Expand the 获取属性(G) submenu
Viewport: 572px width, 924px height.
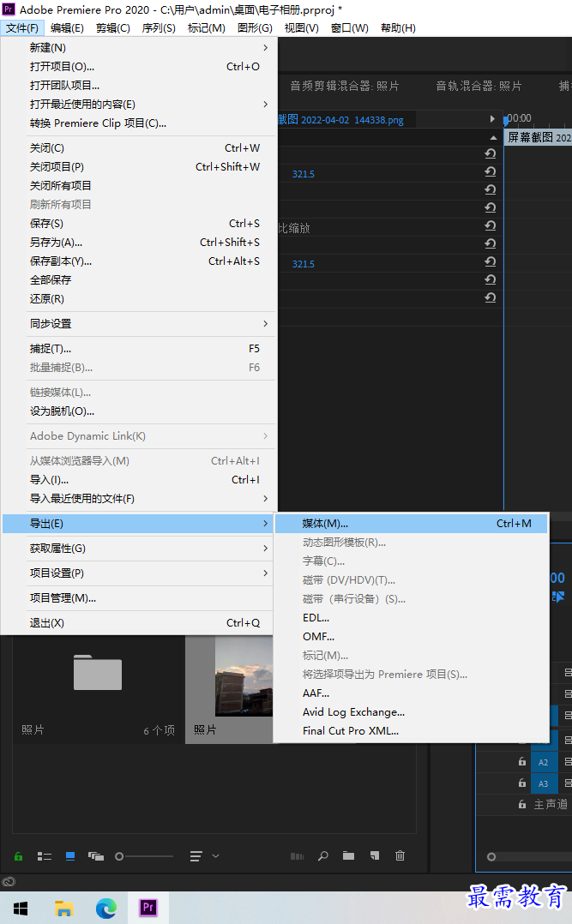coord(139,548)
